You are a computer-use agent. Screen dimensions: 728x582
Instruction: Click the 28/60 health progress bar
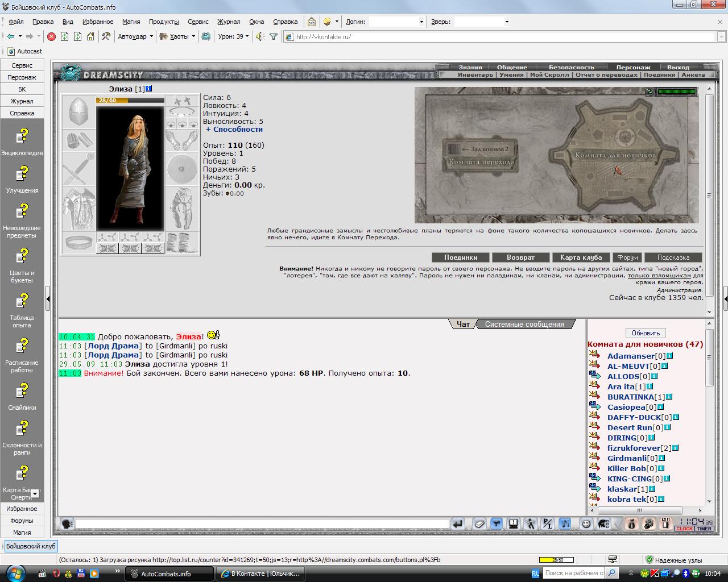[130, 101]
